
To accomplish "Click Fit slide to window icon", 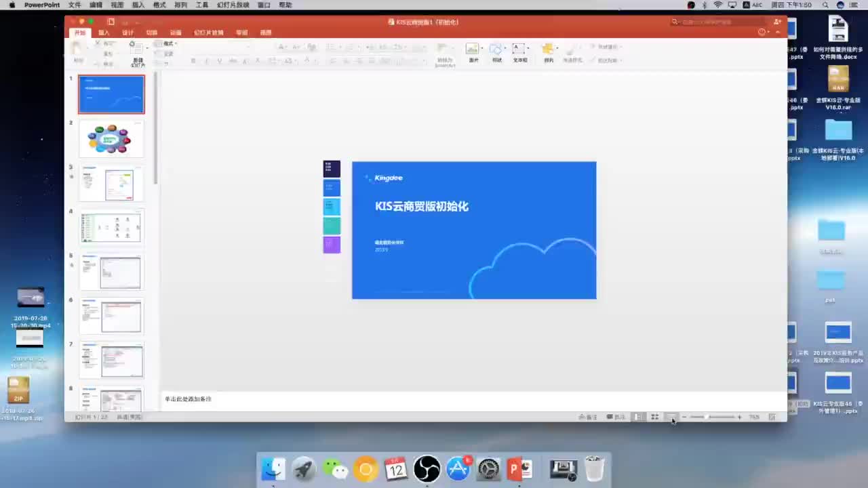I will pyautogui.click(x=772, y=417).
